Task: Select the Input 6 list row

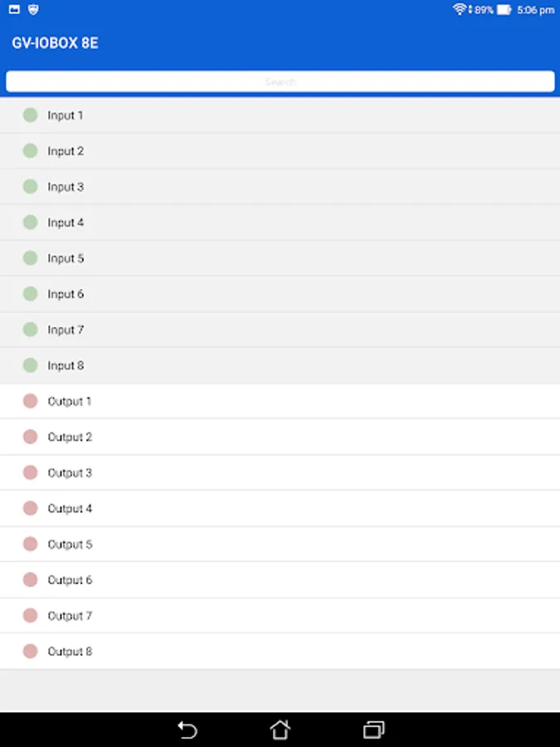Action: (280, 294)
